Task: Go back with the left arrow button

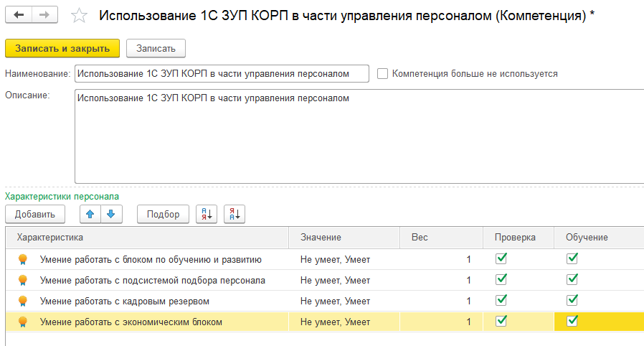Action: [19, 15]
